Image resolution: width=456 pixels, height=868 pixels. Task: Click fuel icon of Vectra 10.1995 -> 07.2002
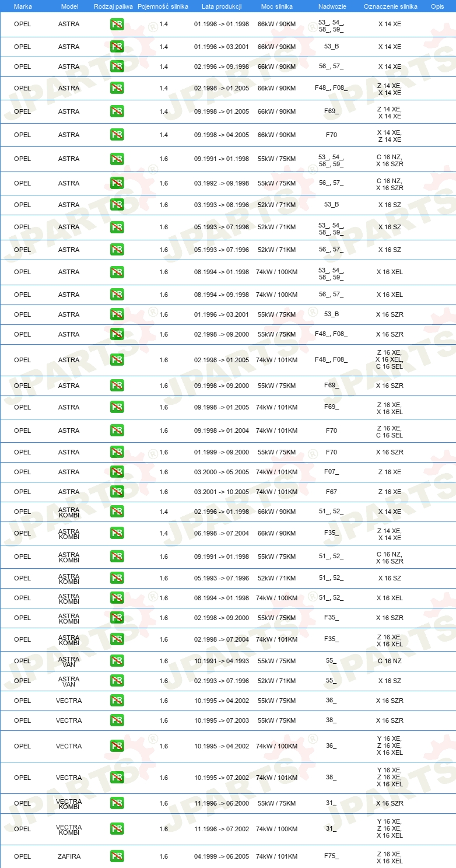pos(117,778)
